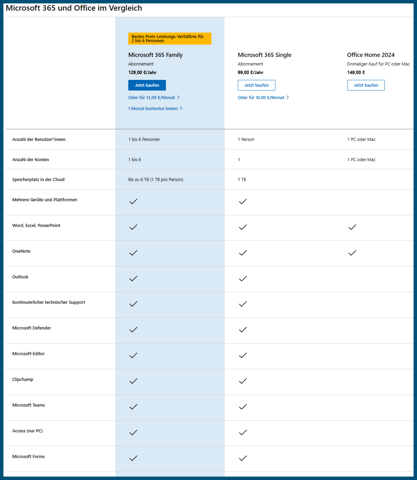
Task: Click the 1 TB cell for Single
Action: click(242, 179)
